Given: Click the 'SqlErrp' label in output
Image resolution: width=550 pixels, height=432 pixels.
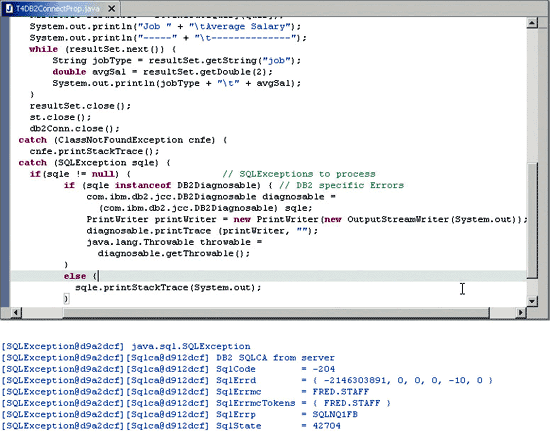Looking at the screenshot, I should pos(236,414).
